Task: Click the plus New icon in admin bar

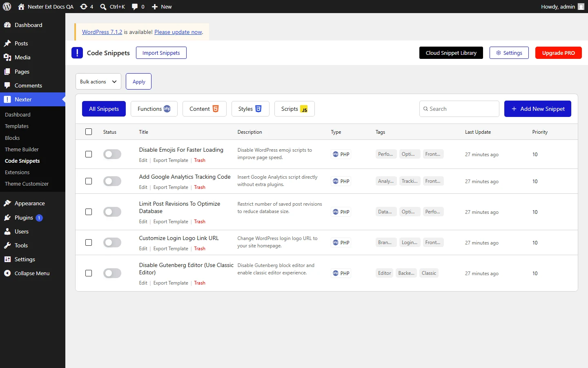Action: [x=155, y=7]
